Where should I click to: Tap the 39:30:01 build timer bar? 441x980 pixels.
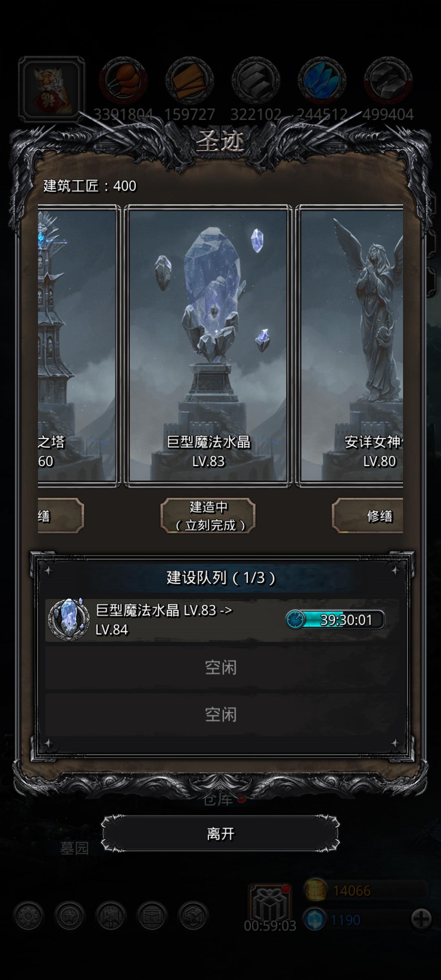click(x=335, y=620)
